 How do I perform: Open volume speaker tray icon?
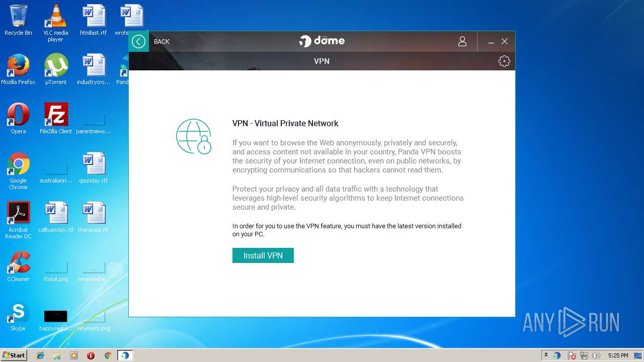point(596,355)
